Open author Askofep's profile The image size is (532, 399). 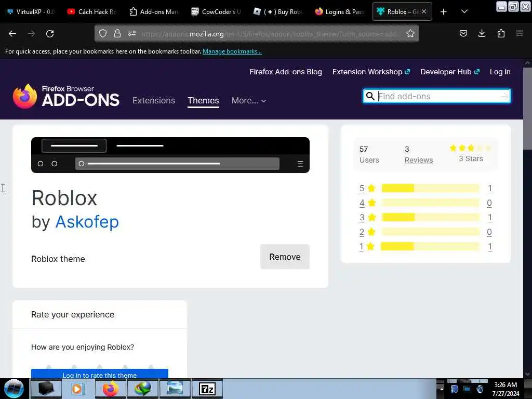(87, 222)
